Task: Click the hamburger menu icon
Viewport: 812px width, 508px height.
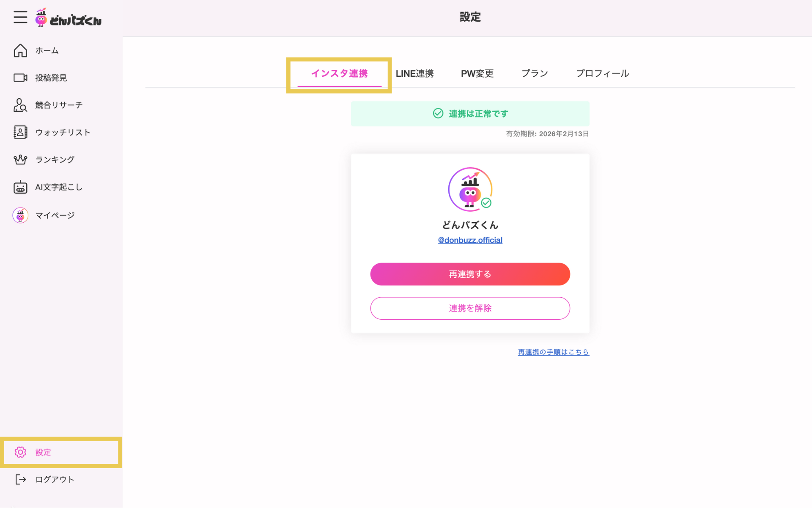Action: click(20, 17)
